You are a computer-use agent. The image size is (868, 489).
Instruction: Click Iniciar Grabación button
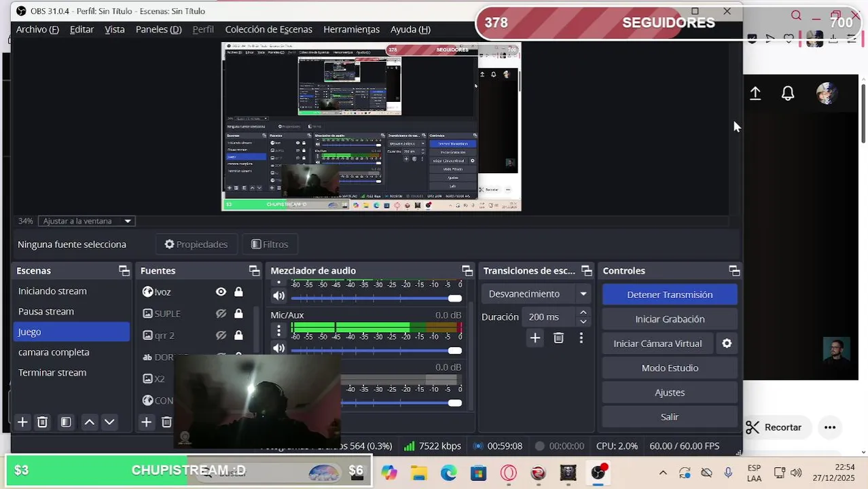670,319
